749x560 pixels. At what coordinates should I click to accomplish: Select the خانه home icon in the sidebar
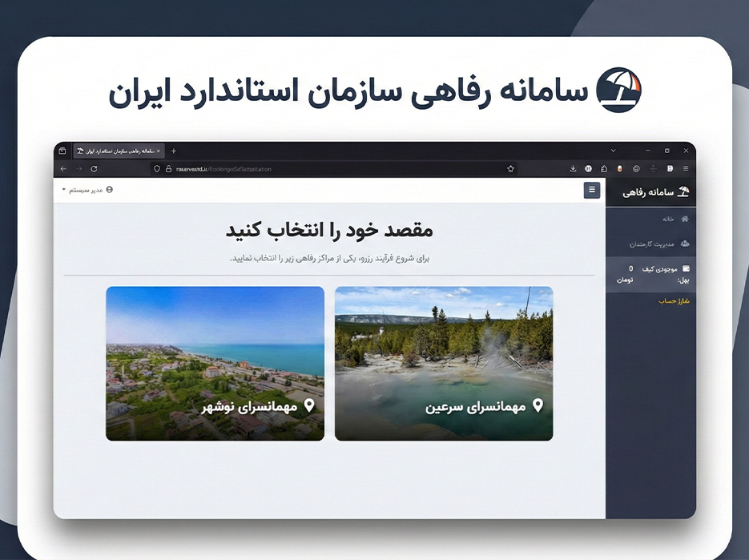tap(686, 219)
